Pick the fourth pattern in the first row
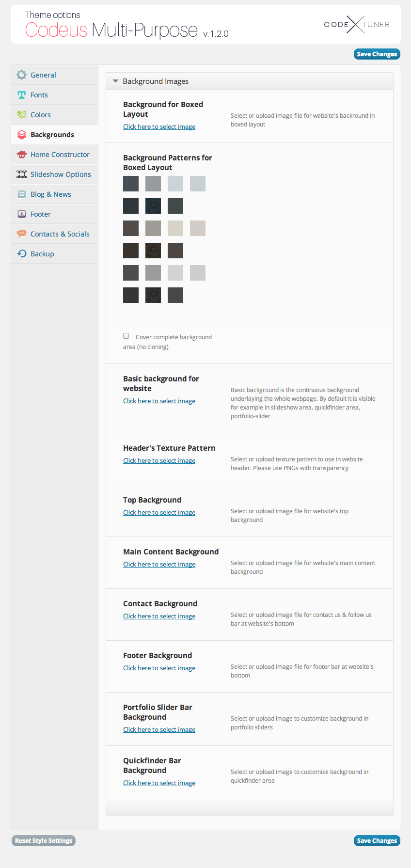Screen dimensions: 411x868 pos(198,184)
